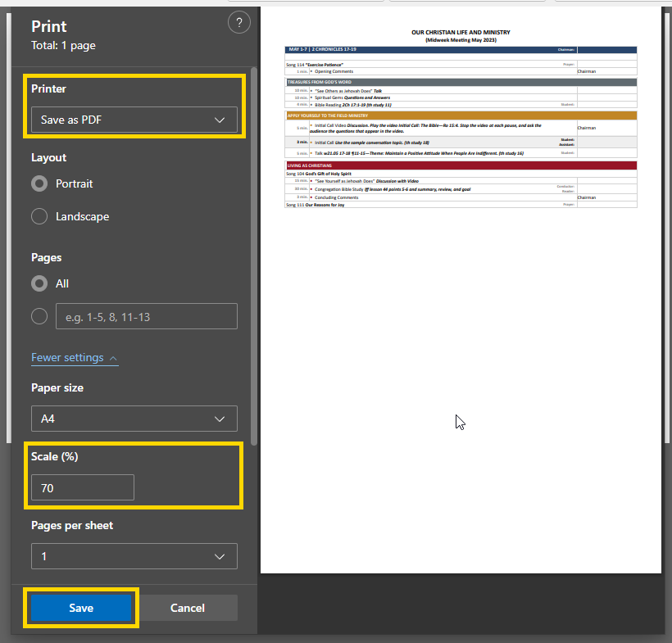This screenshot has width=672, height=643.
Task: Click the red Living As Christians header
Action: [x=461, y=165]
